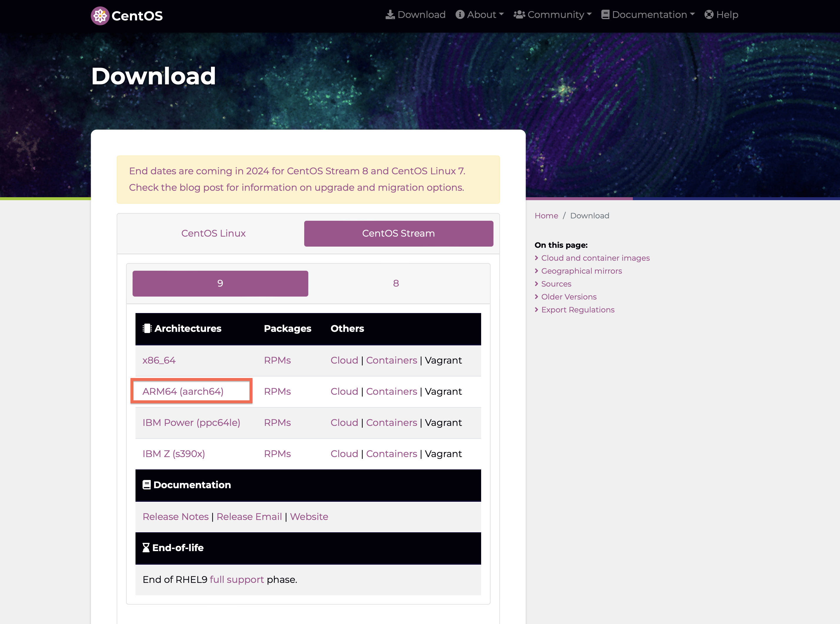Go to Home in breadcrumb
The image size is (840, 624).
click(x=546, y=216)
